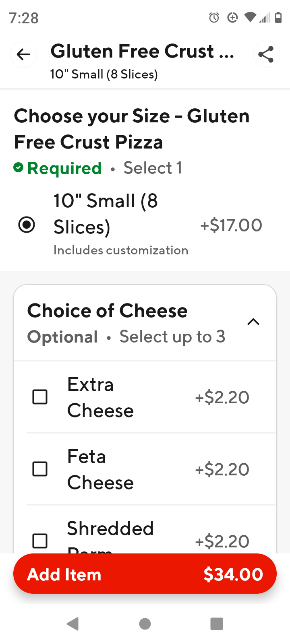Tap the back arrow icon
Screen dimensions: 290x644
click(23, 54)
